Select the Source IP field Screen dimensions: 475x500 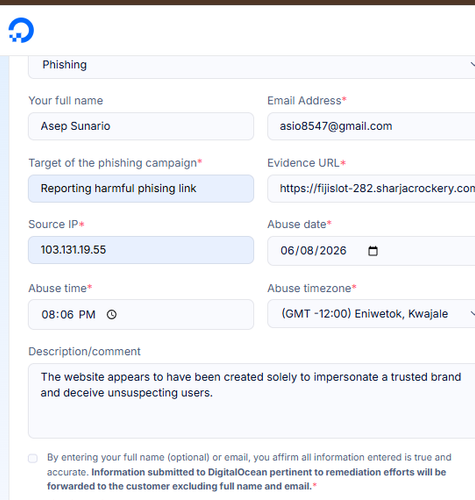point(141,250)
